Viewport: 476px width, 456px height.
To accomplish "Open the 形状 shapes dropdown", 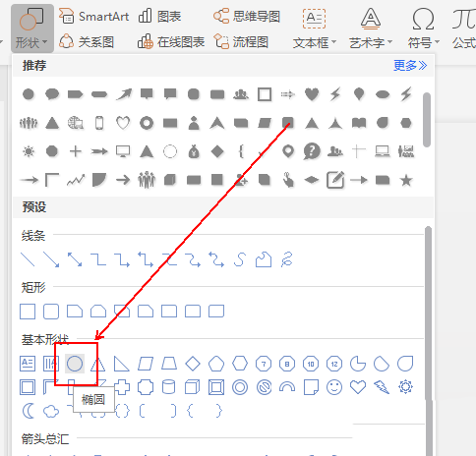I will (x=32, y=28).
